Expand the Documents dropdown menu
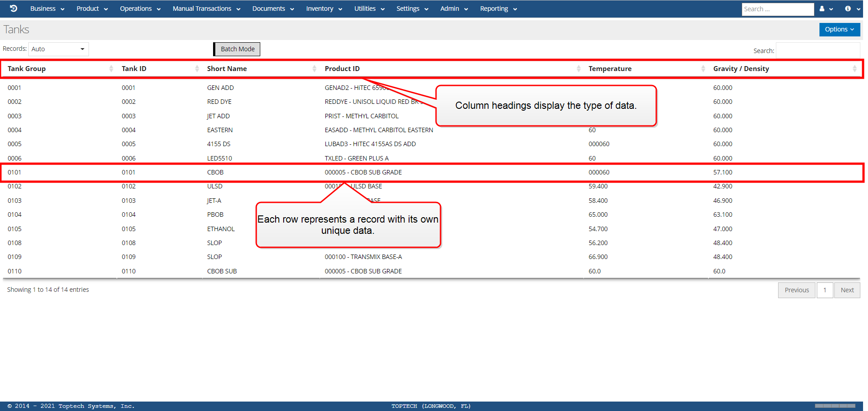868x411 pixels. (273, 9)
